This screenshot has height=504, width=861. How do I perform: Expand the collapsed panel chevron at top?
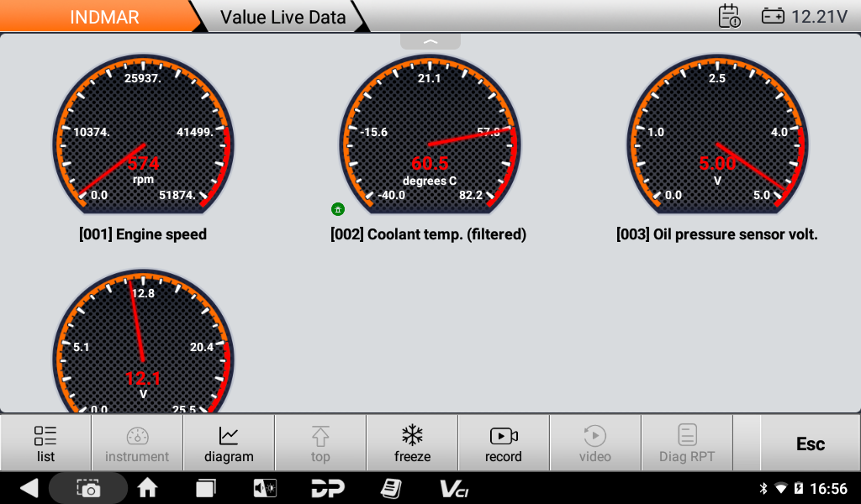430,42
